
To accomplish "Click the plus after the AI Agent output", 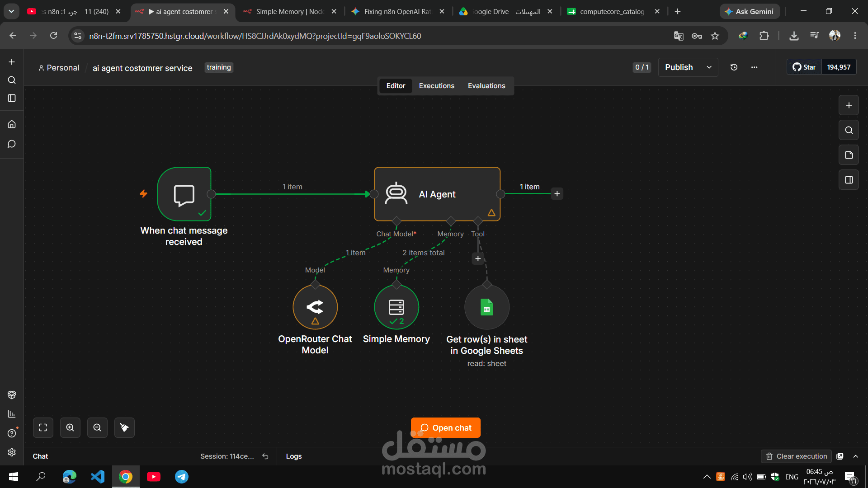I will [x=557, y=194].
